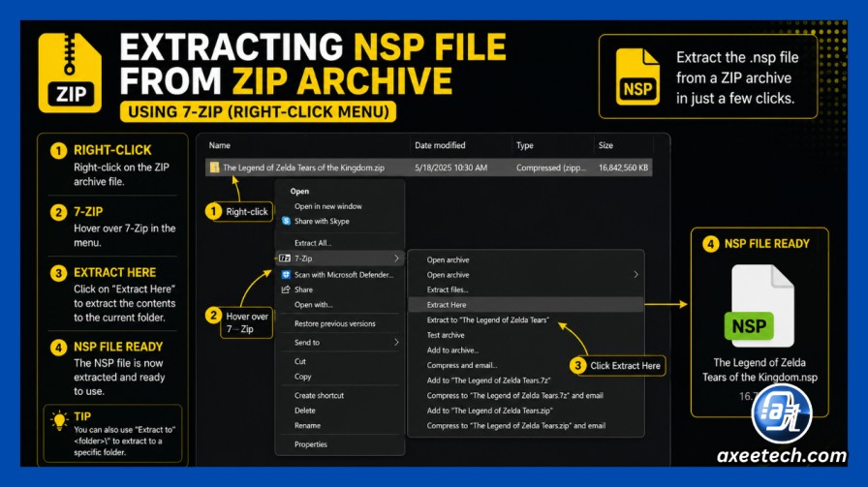868x487 pixels.
Task: Click the Compressed (zipp... type cell
Action: click(551, 167)
